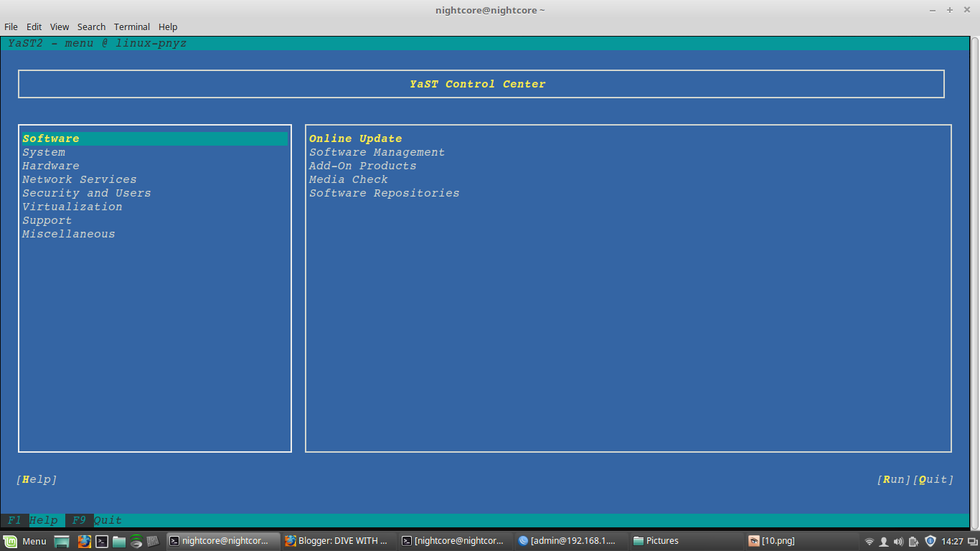980x551 pixels.
Task: Select the Media Check module
Action: point(348,179)
